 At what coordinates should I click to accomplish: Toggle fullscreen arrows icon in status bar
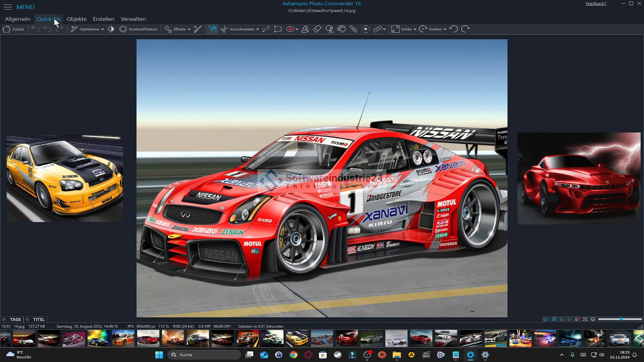click(585, 319)
